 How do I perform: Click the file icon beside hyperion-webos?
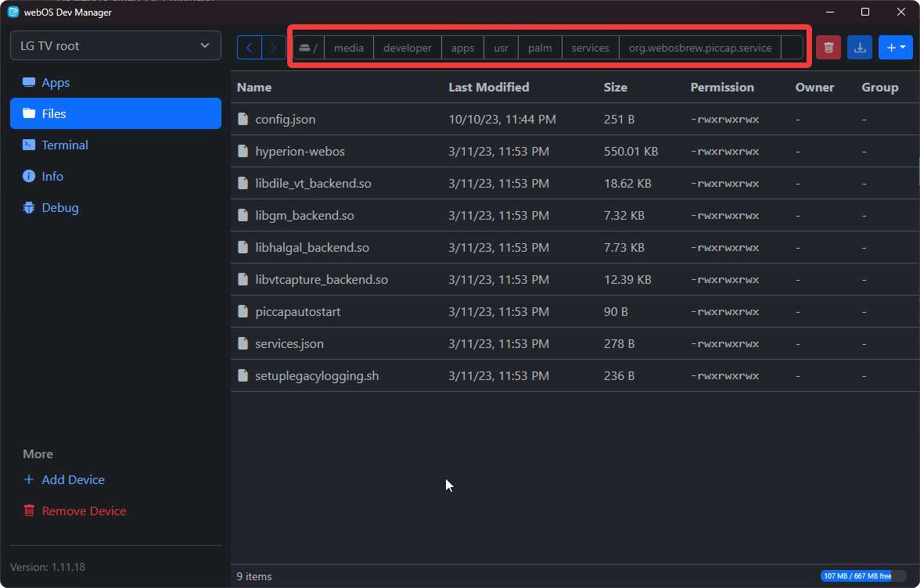[x=243, y=151]
